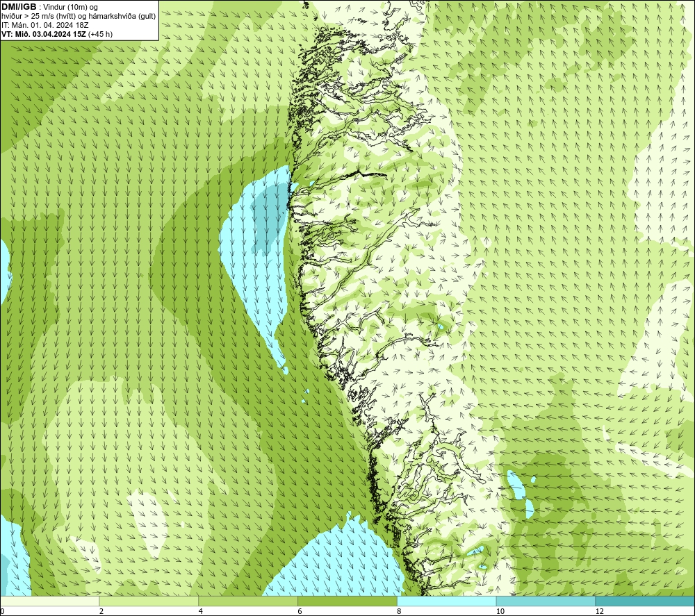
Task: Click the legend scale label 0
Action: tap(2, 611)
